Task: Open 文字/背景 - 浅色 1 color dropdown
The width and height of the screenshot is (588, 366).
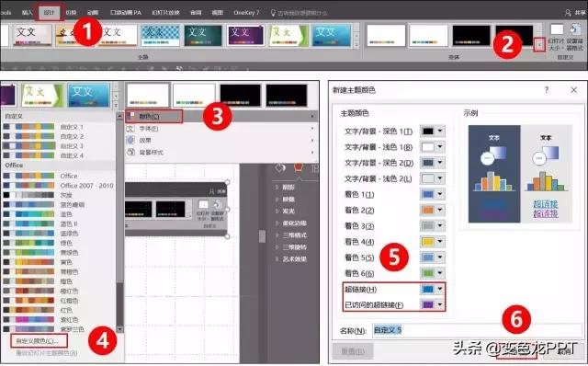Action: 433,147
